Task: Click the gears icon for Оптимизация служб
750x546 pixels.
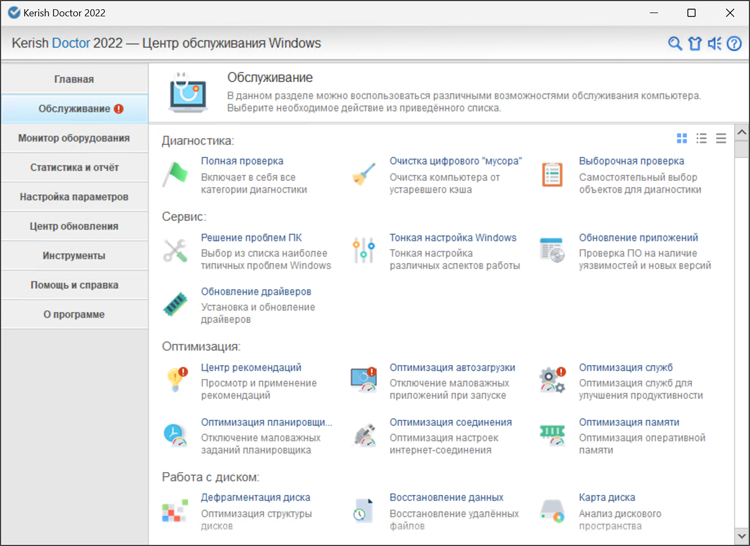Action: pos(552,380)
